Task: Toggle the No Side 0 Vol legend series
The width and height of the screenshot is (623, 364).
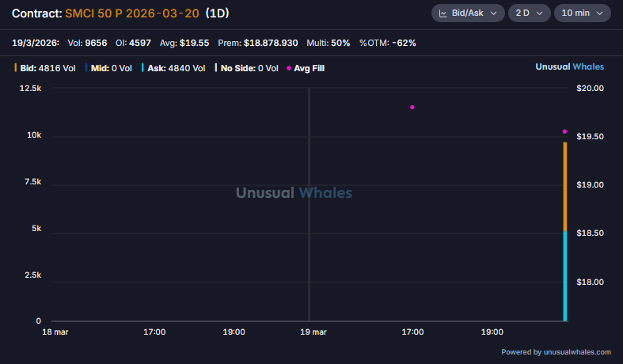Action: click(246, 68)
